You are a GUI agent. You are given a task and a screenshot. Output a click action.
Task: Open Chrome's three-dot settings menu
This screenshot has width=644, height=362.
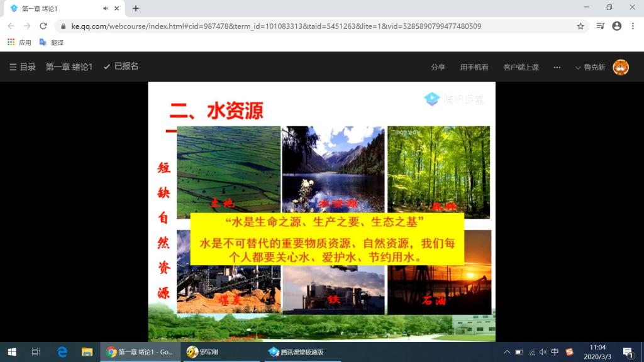point(633,26)
